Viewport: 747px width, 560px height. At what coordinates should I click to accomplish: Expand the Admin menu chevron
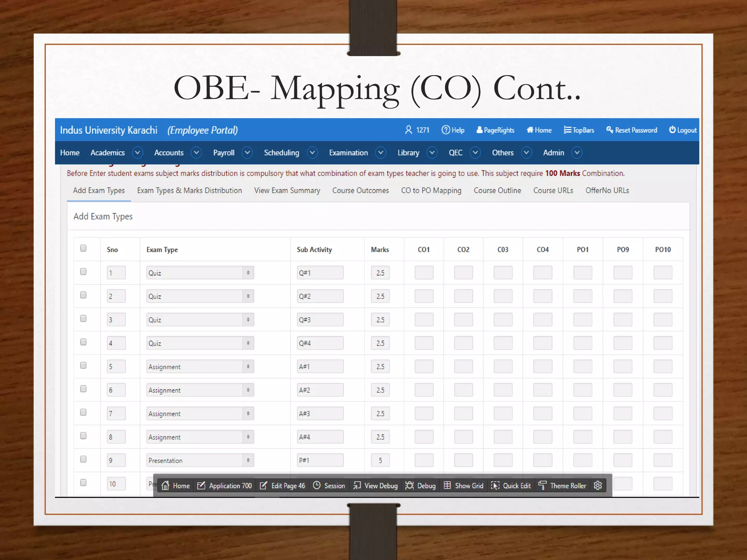[x=577, y=152]
